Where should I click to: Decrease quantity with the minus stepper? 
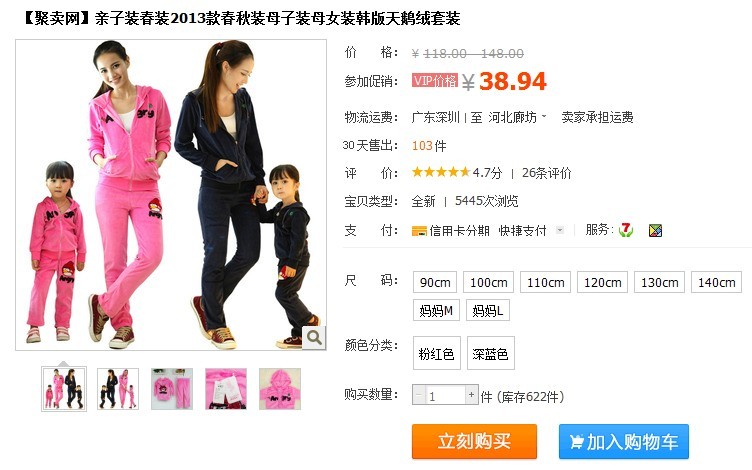(419, 395)
